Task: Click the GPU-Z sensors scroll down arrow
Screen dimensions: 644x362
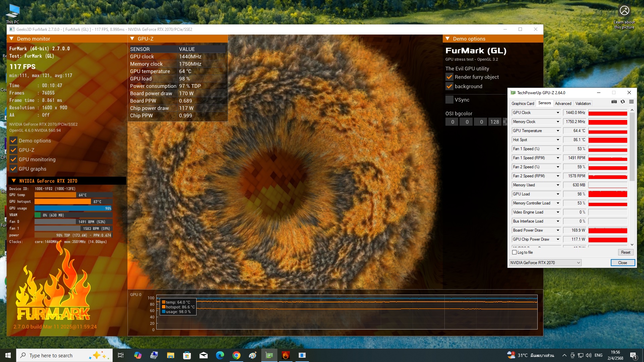Action: point(632,245)
